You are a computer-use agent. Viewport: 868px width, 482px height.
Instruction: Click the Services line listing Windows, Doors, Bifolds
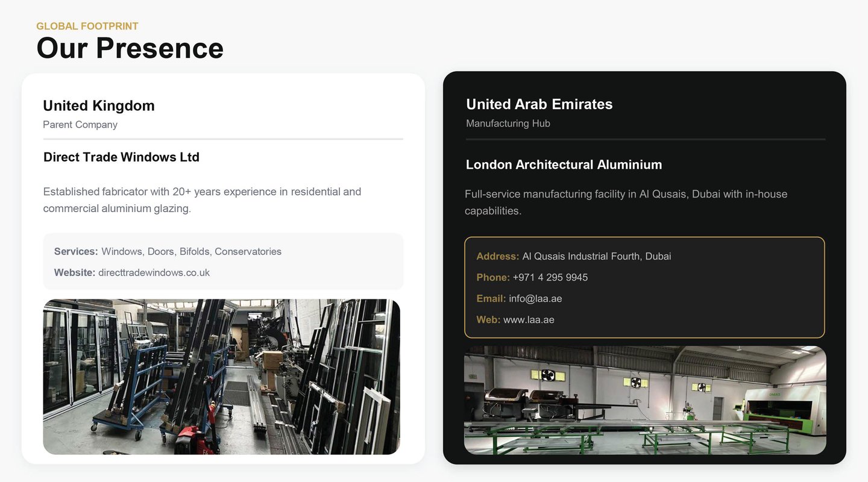click(x=168, y=251)
